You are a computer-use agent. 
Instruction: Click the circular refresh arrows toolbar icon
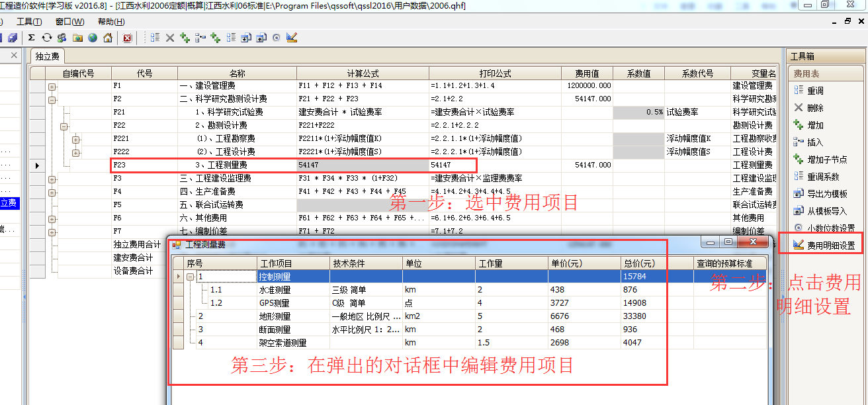point(46,38)
